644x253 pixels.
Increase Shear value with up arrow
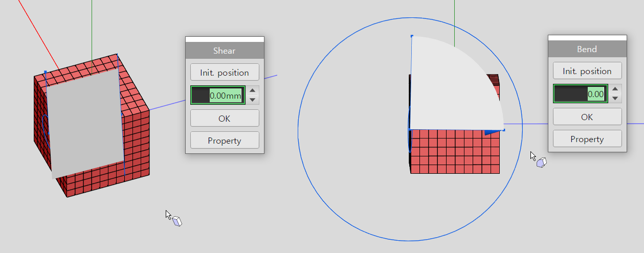point(253,90)
